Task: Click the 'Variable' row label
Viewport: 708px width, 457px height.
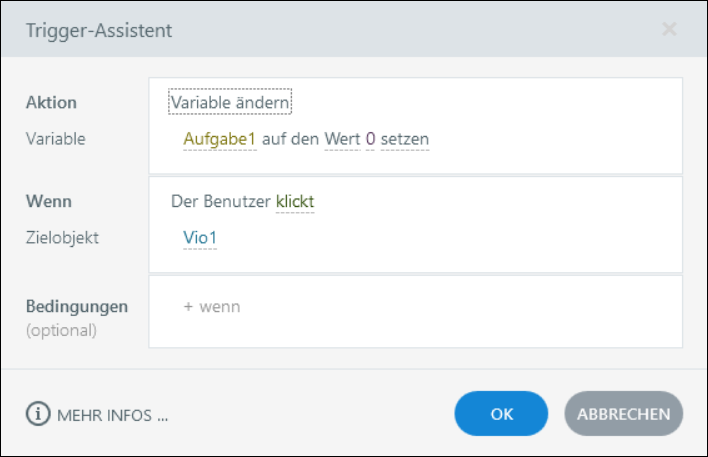Action: (x=55, y=139)
